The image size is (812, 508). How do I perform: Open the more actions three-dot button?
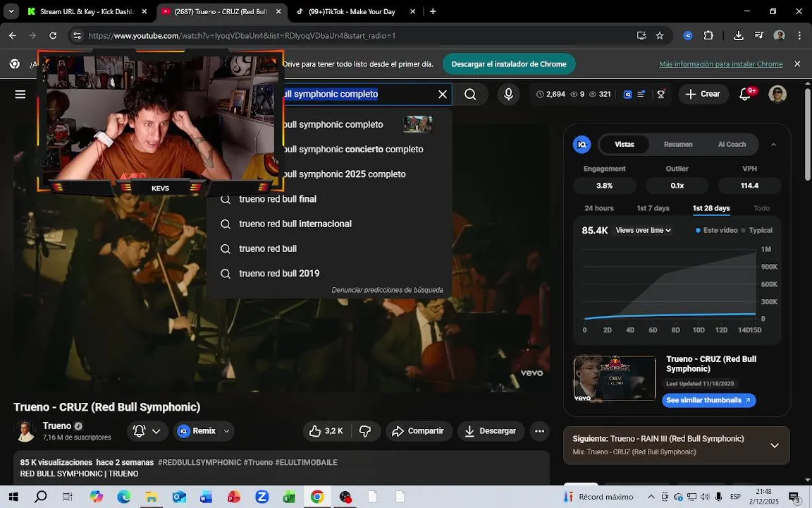point(540,431)
